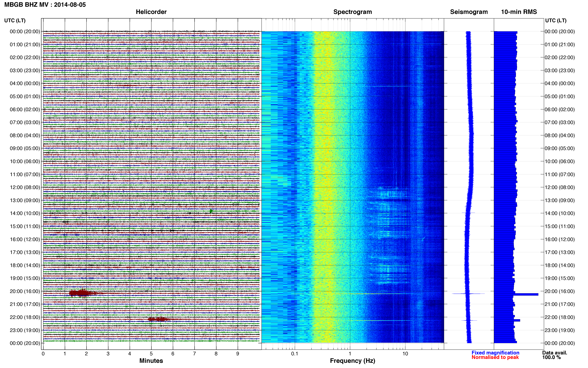Select the Helicorder panel heading

[151, 12]
